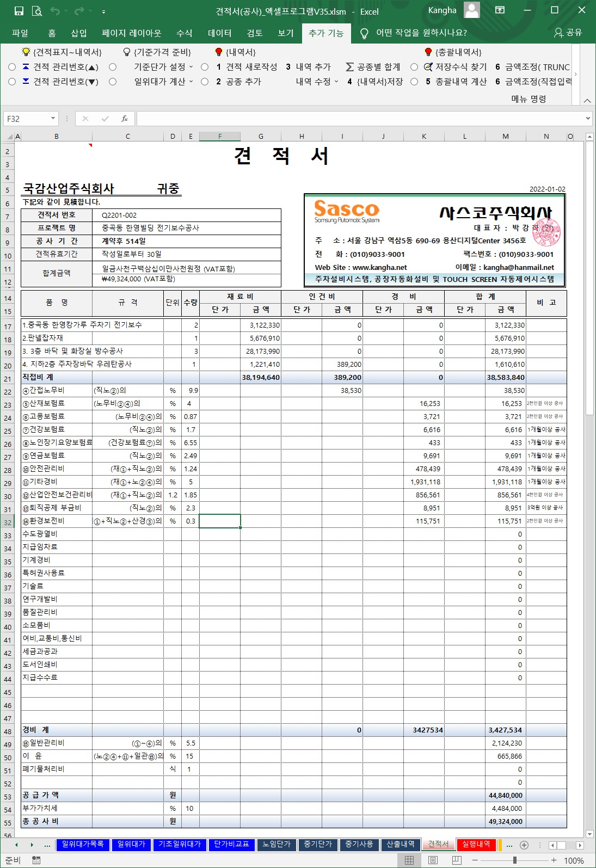
Task: Click the previous sheet navigation arrow
Action: pyautogui.click(x=16, y=845)
